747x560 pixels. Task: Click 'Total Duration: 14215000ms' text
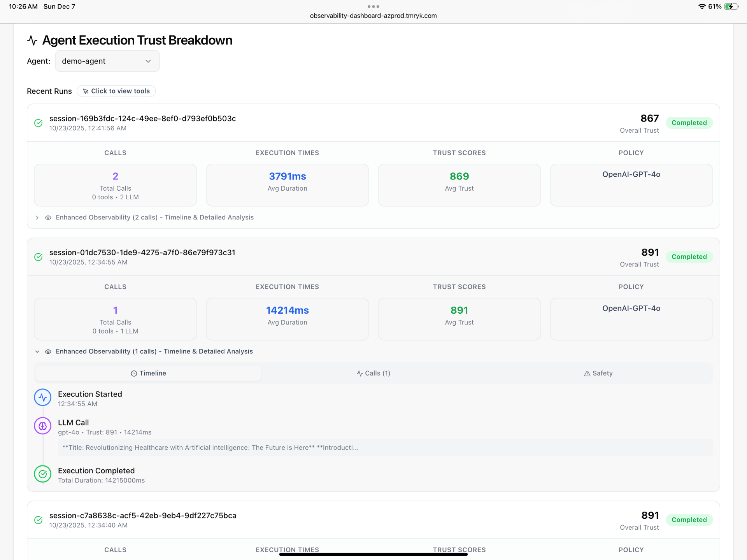(101, 480)
